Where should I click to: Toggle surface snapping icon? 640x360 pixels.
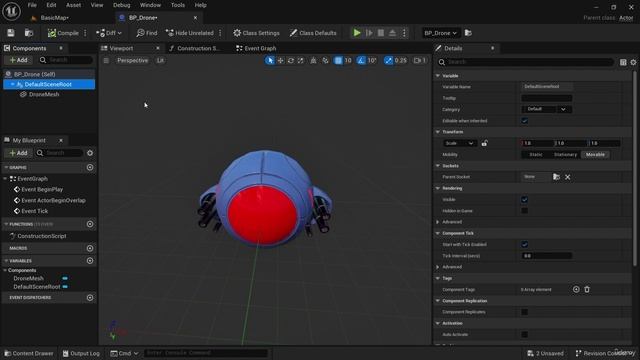(x=325, y=60)
